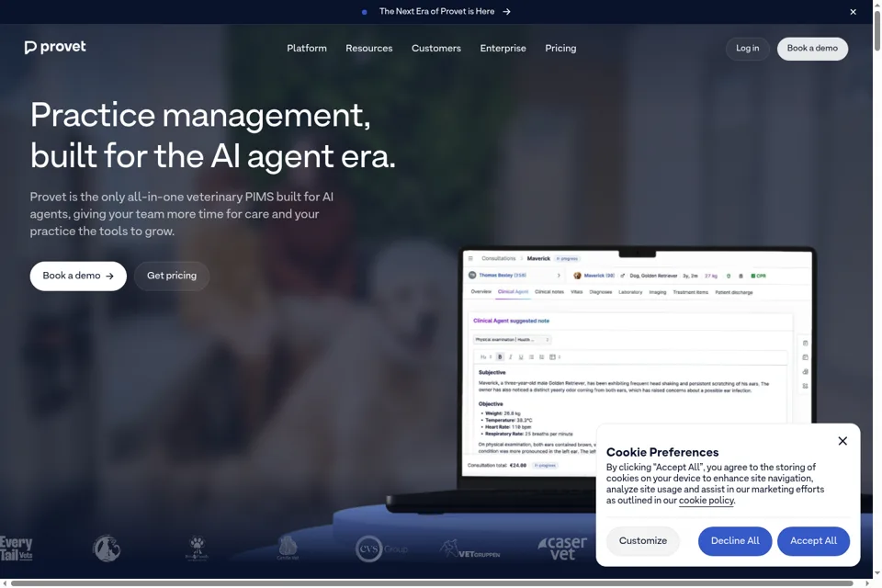
Task: Click Decline All cookies
Action: pyautogui.click(x=735, y=541)
